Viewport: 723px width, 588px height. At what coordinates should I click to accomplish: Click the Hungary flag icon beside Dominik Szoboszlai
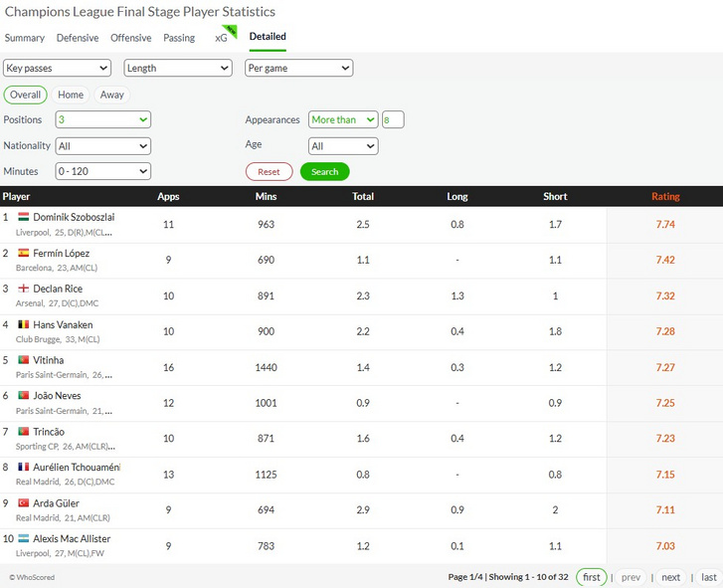click(24, 217)
